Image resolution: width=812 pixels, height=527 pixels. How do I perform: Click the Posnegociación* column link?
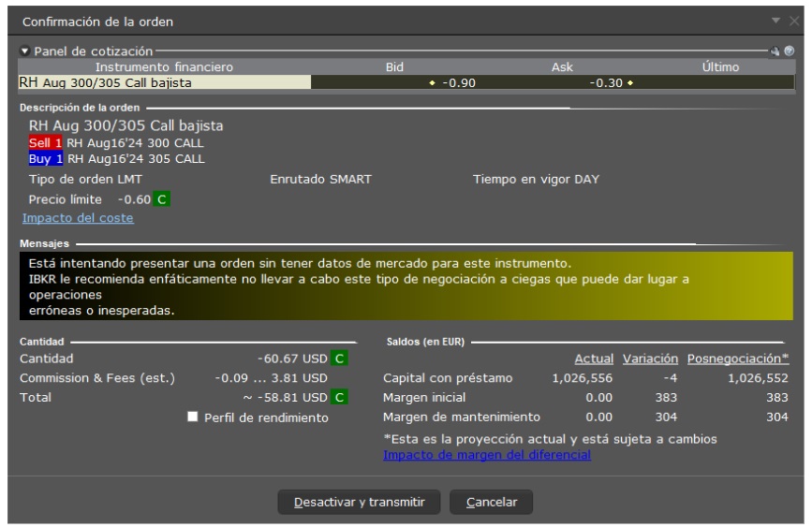738,359
